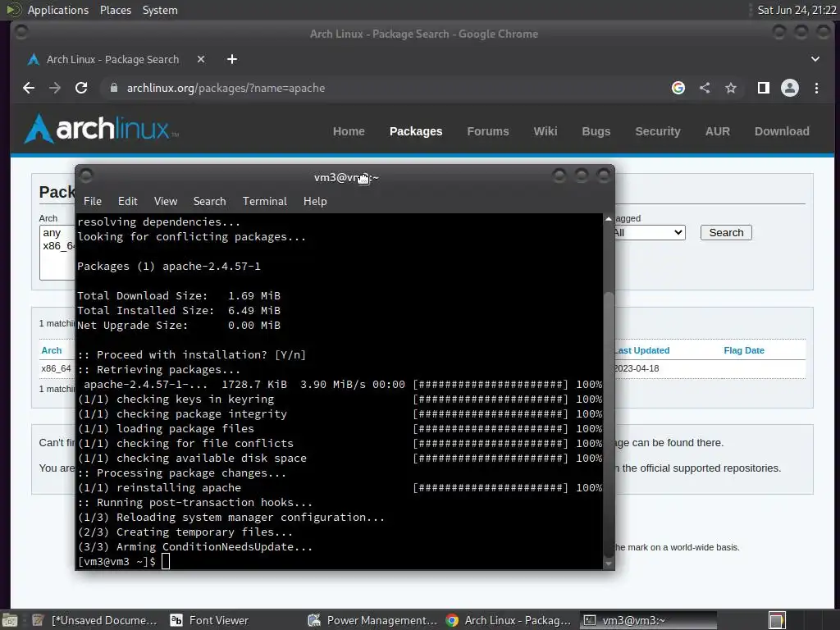Open the Wiki nav link
Image resolution: width=840 pixels, height=630 pixels.
(x=546, y=131)
